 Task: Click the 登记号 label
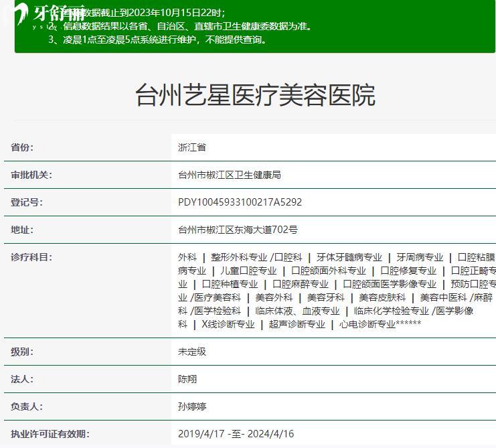(26, 202)
